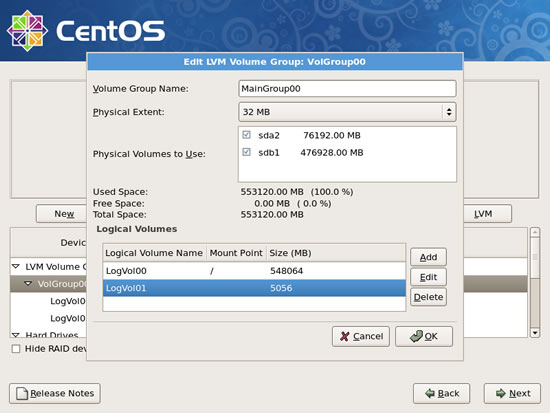
Task: Uncheck the sdb1 physical volume
Action: (x=246, y=152)
